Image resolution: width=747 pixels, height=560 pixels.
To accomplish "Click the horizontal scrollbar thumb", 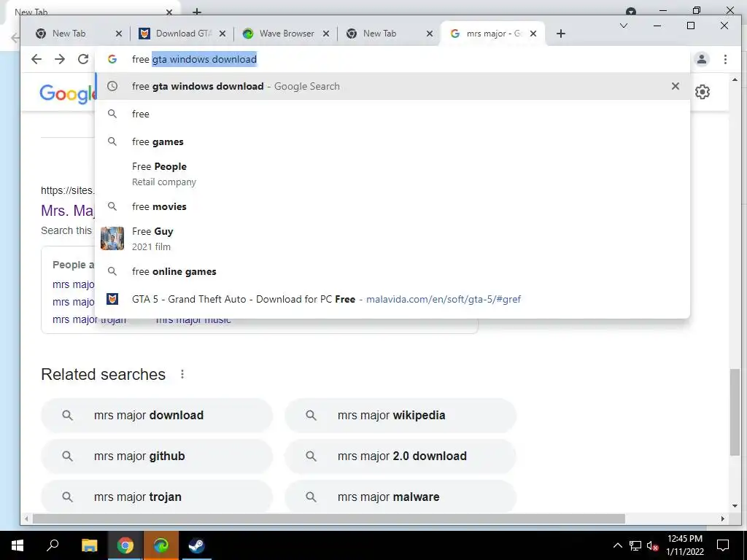I will 329,518.
